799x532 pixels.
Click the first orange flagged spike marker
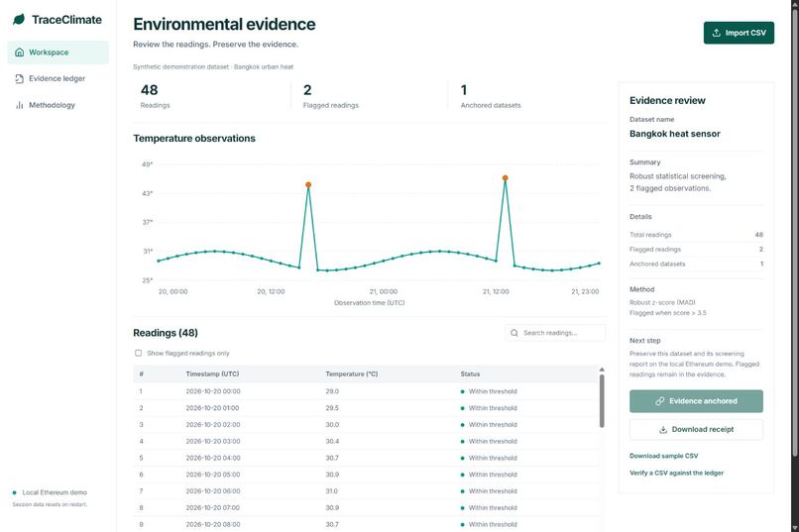point(308,185)
